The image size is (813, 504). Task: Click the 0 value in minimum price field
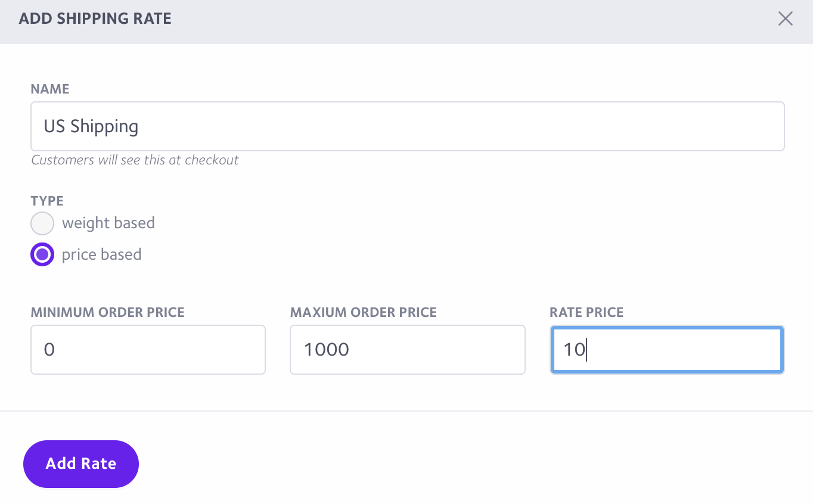[x=49, y=350]
